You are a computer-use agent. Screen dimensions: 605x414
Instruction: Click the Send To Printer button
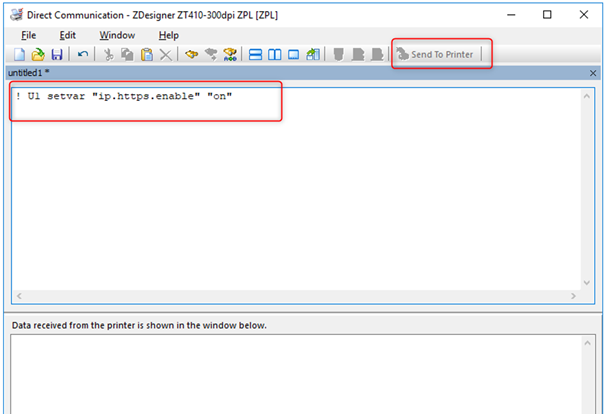click(x=435, y=54)
